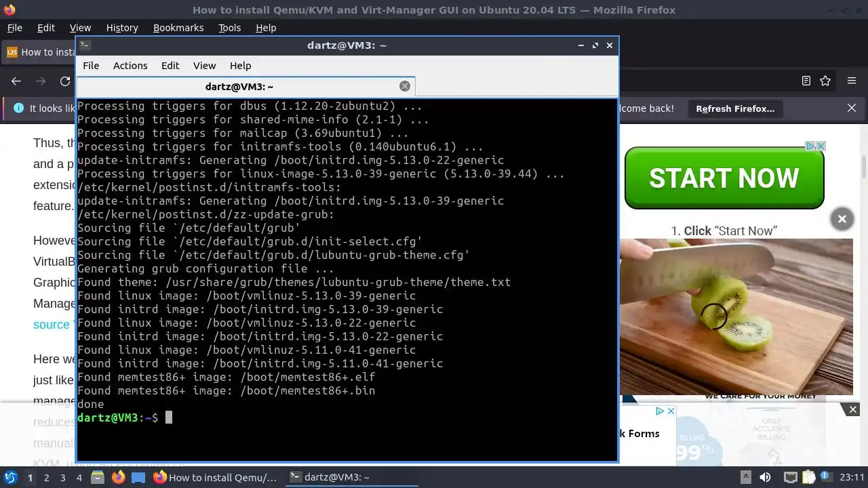Click the notification bar info icon
Image resolution: width=868 pixels, height=488 pixels.
point(18,108)
